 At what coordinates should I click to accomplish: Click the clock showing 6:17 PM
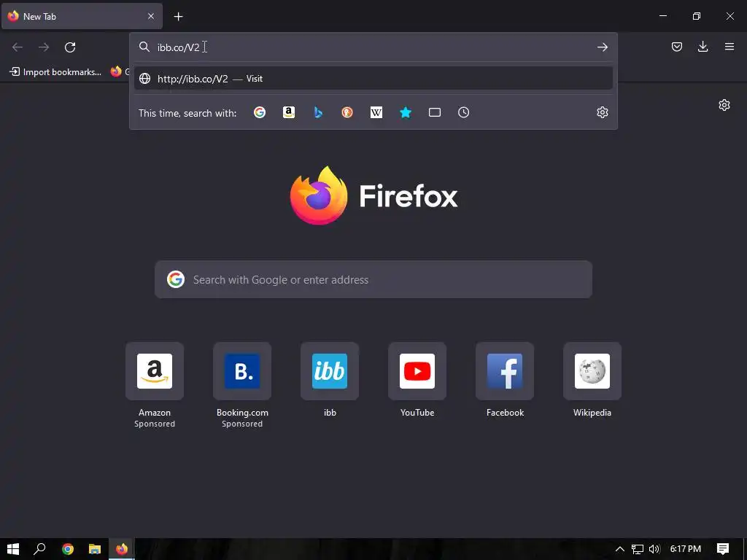686,549
